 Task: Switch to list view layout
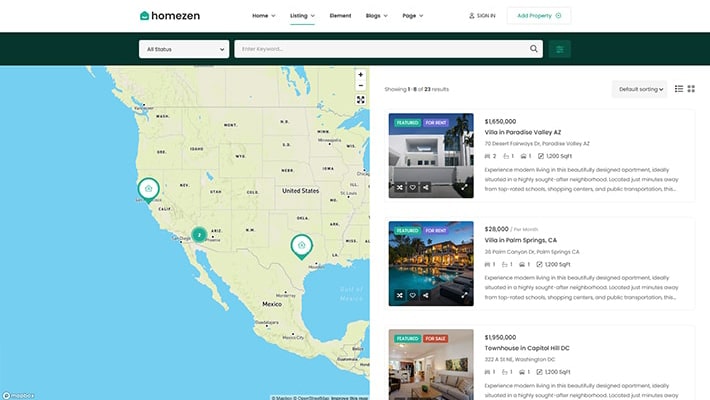pyautogui.click(x=679, y=89)
